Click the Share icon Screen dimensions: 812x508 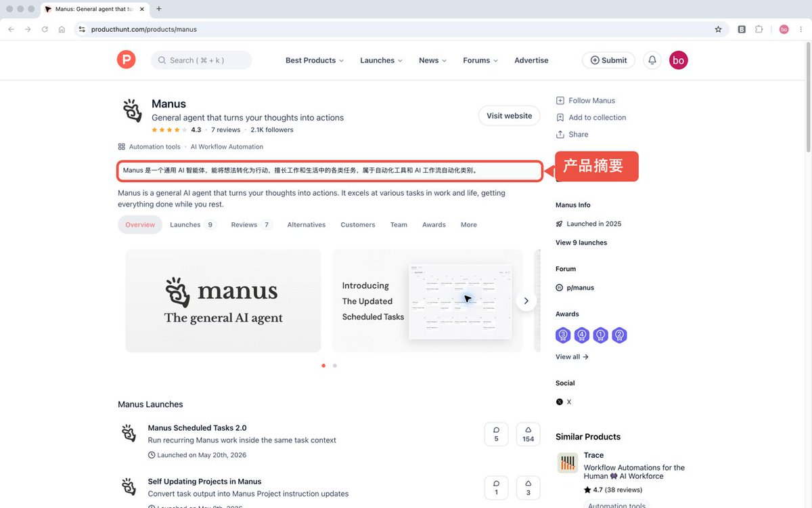[x=560, y=134]
